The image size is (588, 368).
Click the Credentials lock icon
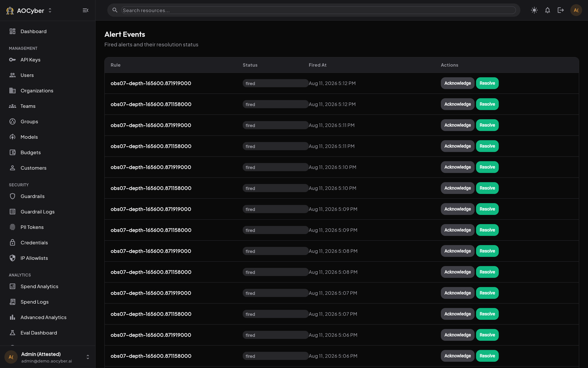tap(12, 243)
